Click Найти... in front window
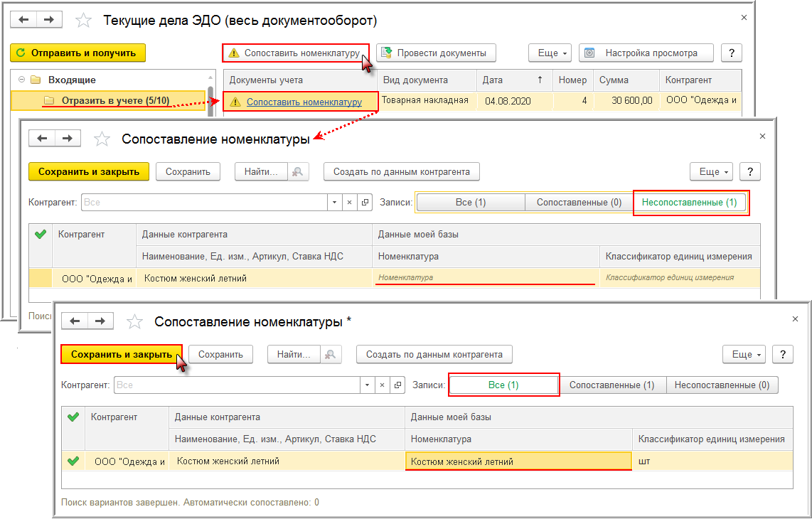The width and height of the screenshot is (812, 519). tap(293, 354)
